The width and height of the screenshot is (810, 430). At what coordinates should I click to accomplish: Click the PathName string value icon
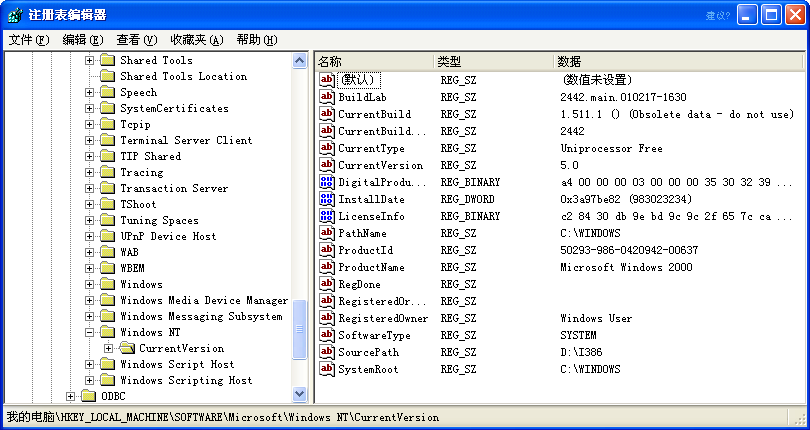tap(326, 233)
